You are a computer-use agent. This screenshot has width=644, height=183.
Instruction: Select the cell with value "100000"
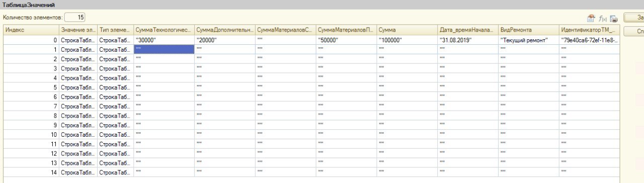click(408, 40)
